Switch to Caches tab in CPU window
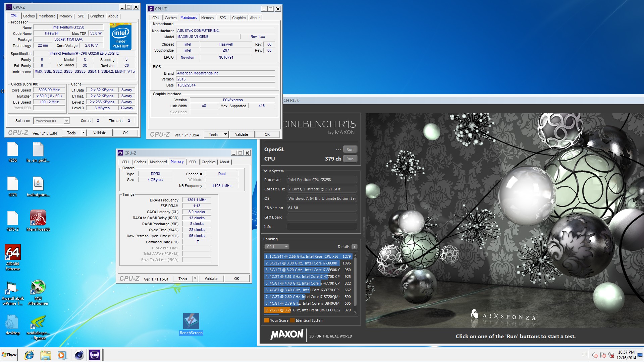Image resolution: width=644 pixels, height=362 pixels. tap(29, 16)
